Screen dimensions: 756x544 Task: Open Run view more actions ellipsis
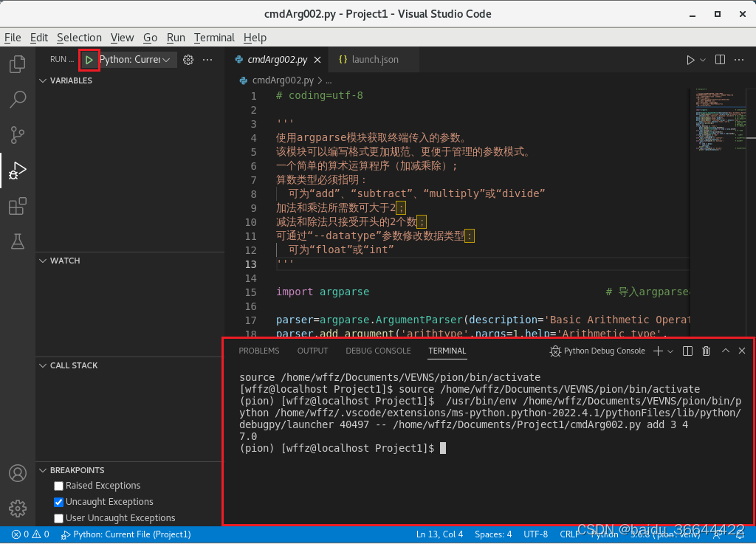pos(207,60)
